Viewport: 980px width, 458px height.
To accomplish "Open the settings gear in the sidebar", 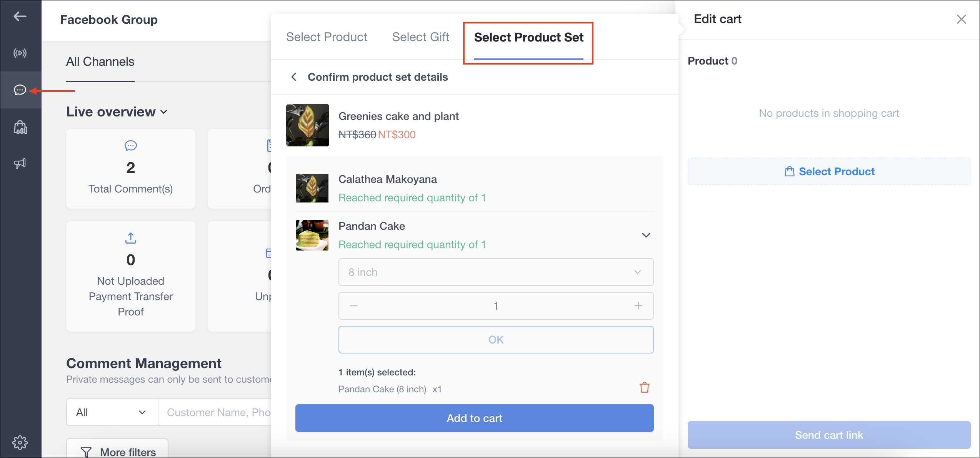I will click(x=20, y=443).
